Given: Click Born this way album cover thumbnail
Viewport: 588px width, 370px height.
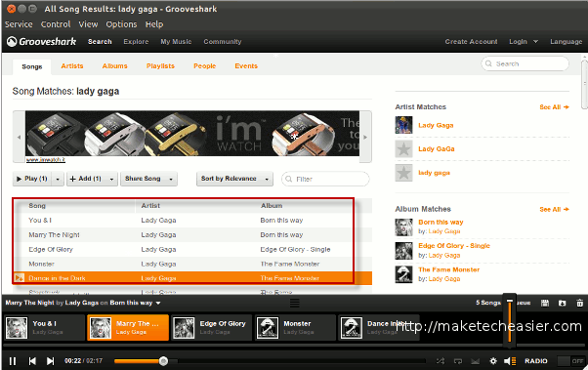Looking at the screenshot, I should pyautogui.click(x=403, y=227).
